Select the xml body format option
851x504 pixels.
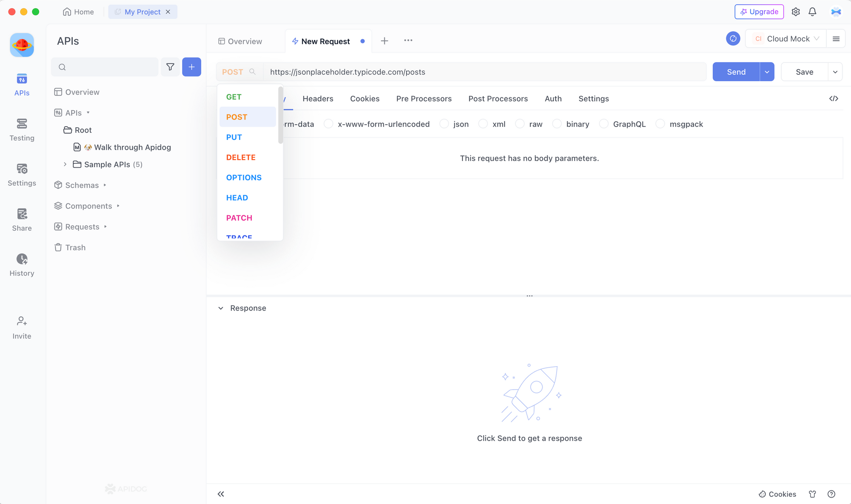pyautogui.click(x=483, y=124)
